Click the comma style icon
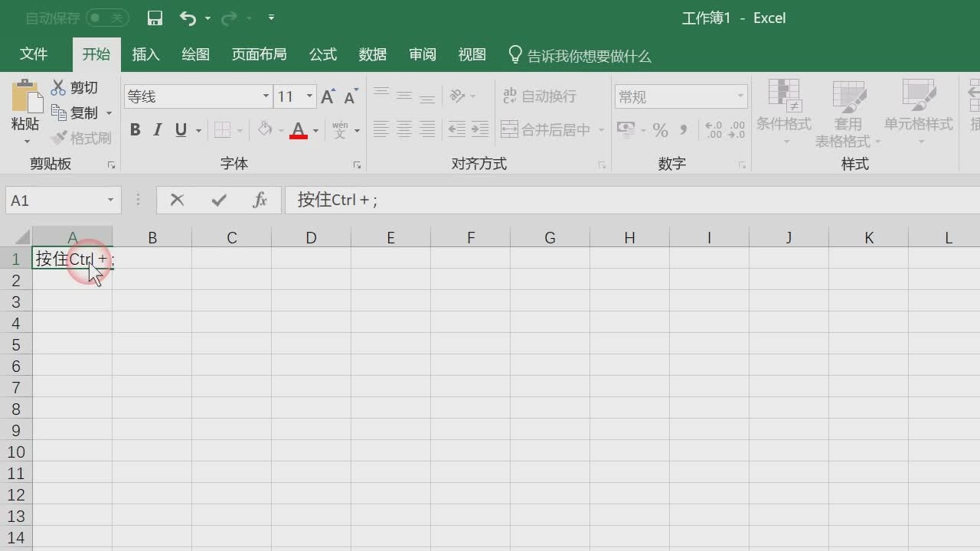This screenshot has width=980, height=551. point(683,130)
